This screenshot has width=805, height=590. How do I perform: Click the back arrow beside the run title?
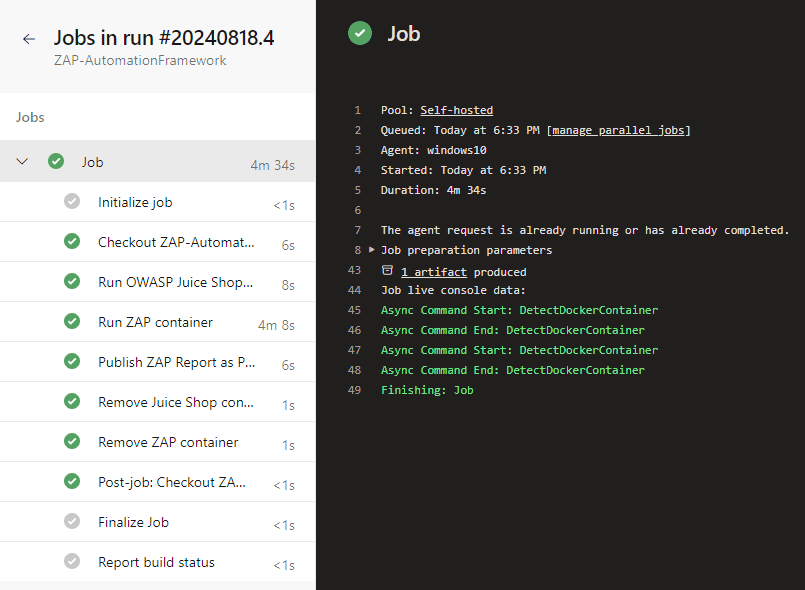[x=29, y=39]
